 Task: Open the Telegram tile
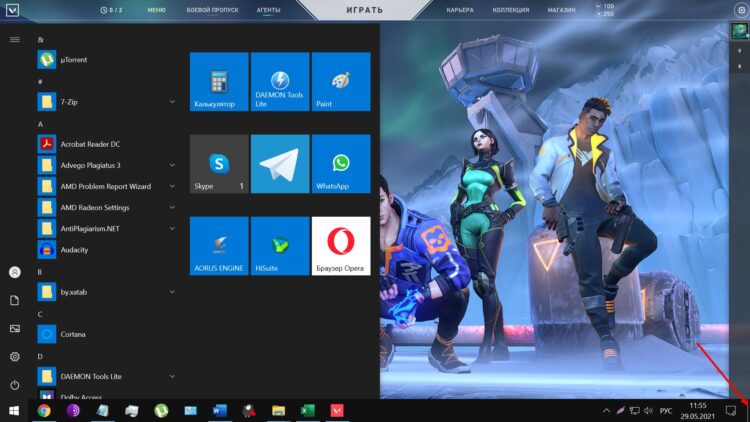tap(279, 164)
